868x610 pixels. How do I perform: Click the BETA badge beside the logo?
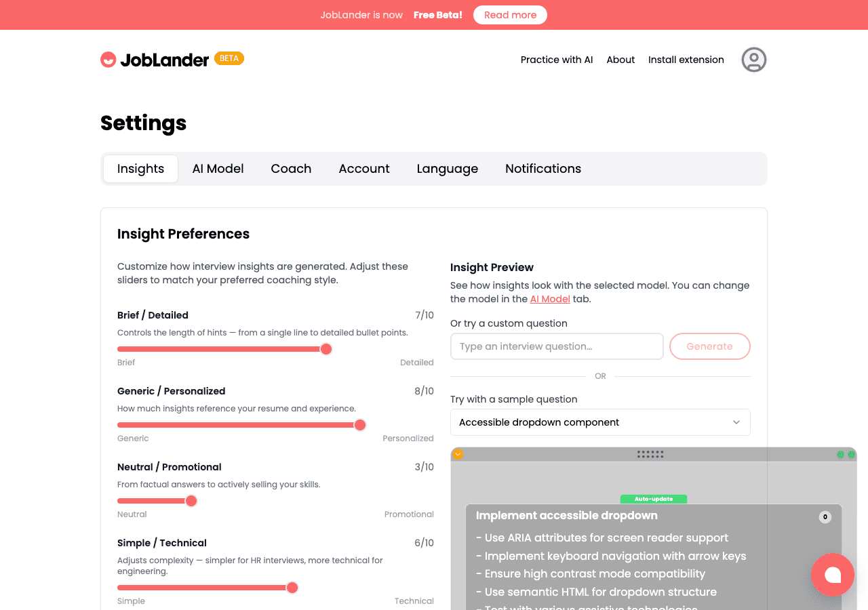point(229,58)
